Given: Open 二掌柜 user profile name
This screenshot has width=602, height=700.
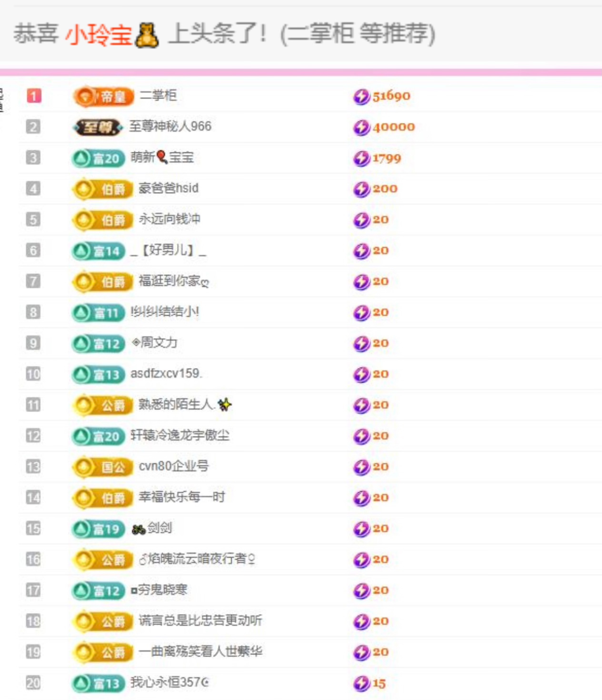Looking at the screenshot, I should (x=158, y=96).
